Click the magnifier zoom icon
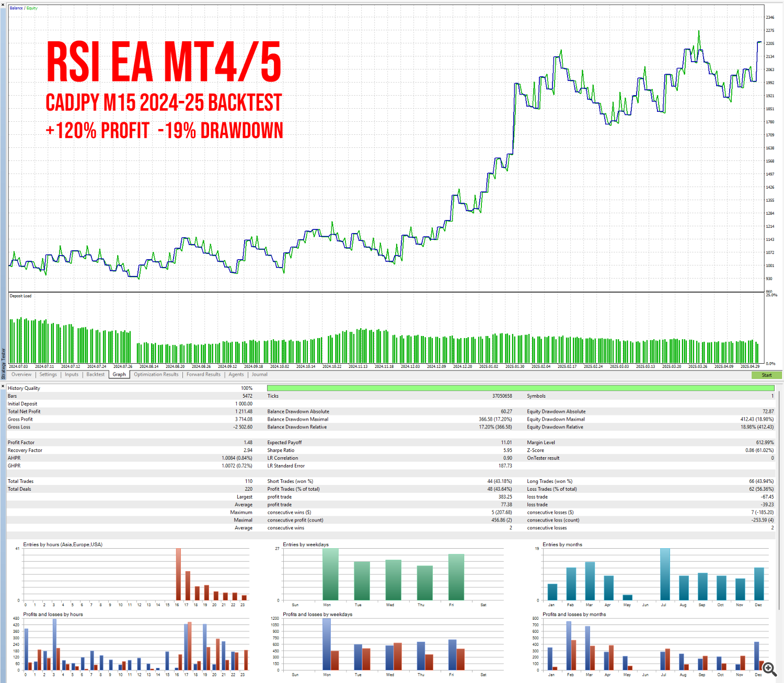 769,669
